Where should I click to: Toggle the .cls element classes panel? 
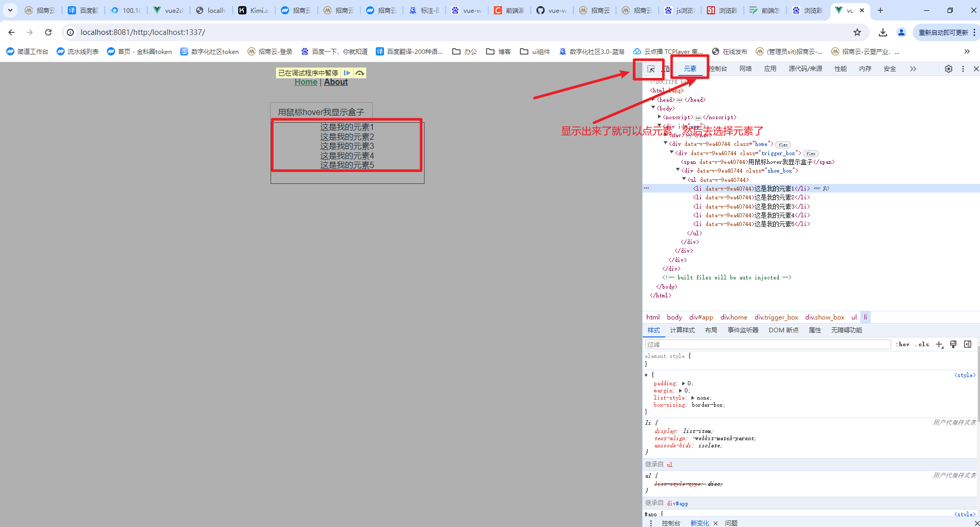tap(923, 344)
